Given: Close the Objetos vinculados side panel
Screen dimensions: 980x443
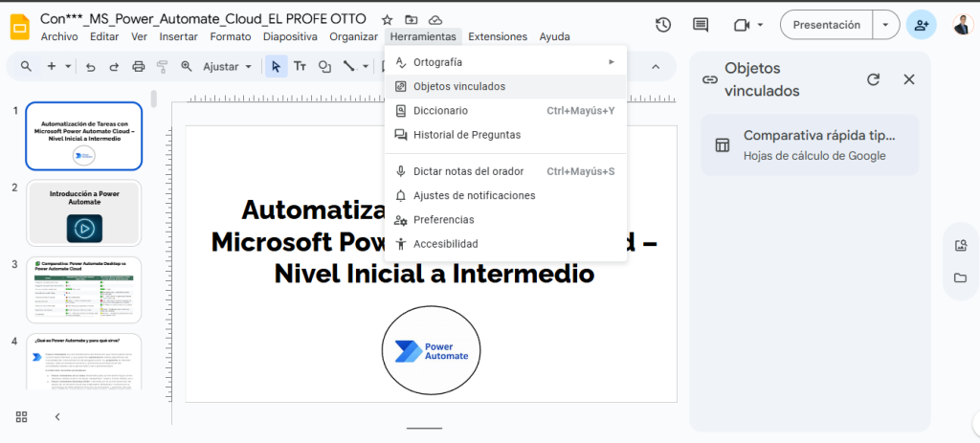Looking at the screenshot, I should (x=909, y=79).
